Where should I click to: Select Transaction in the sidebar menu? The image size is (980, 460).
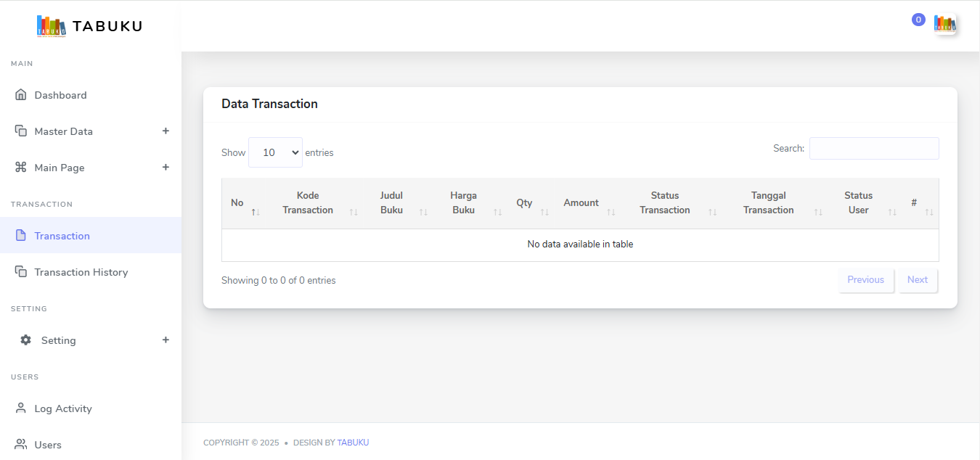pos(62,236)
